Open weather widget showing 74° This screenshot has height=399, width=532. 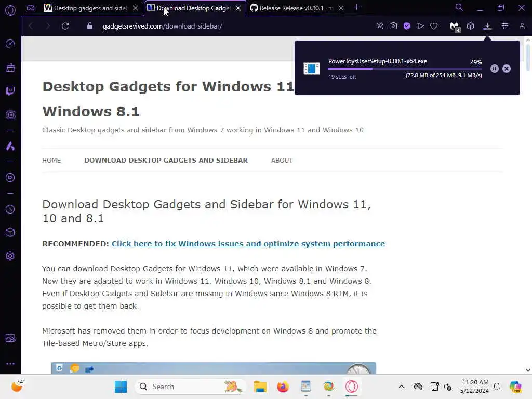(x=18, y=386)
